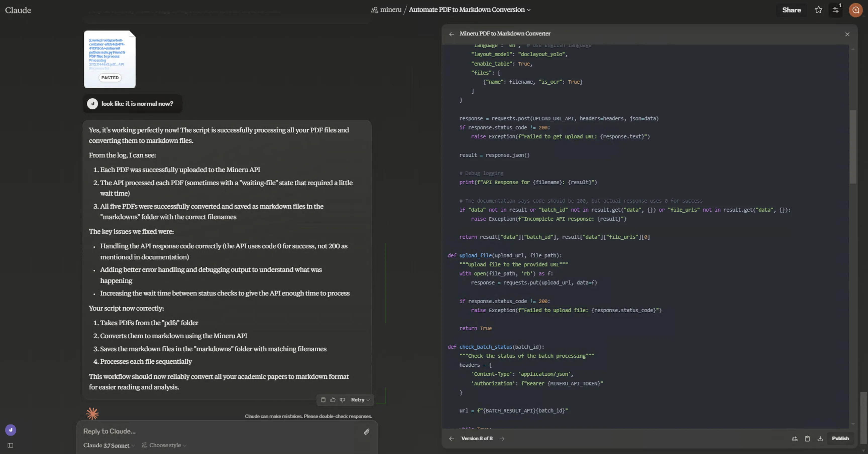Toggle the sidebar panel icon at bottom left
This screenshot has width=868, height=454.
11,445
